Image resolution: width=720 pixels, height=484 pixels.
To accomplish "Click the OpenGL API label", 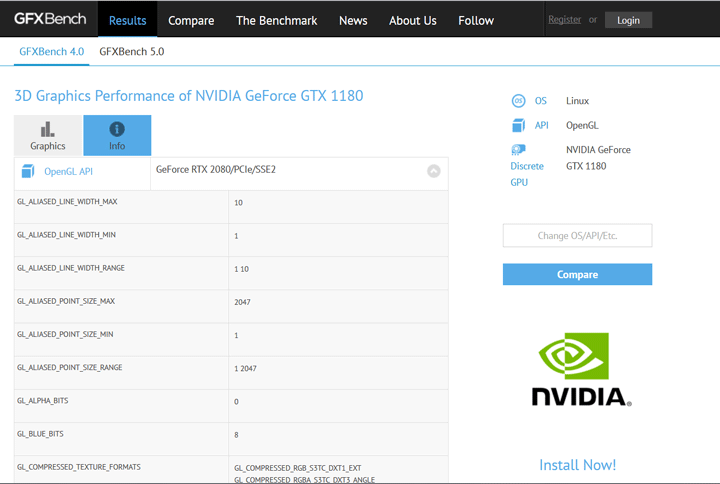I will [x=68, y=171].
